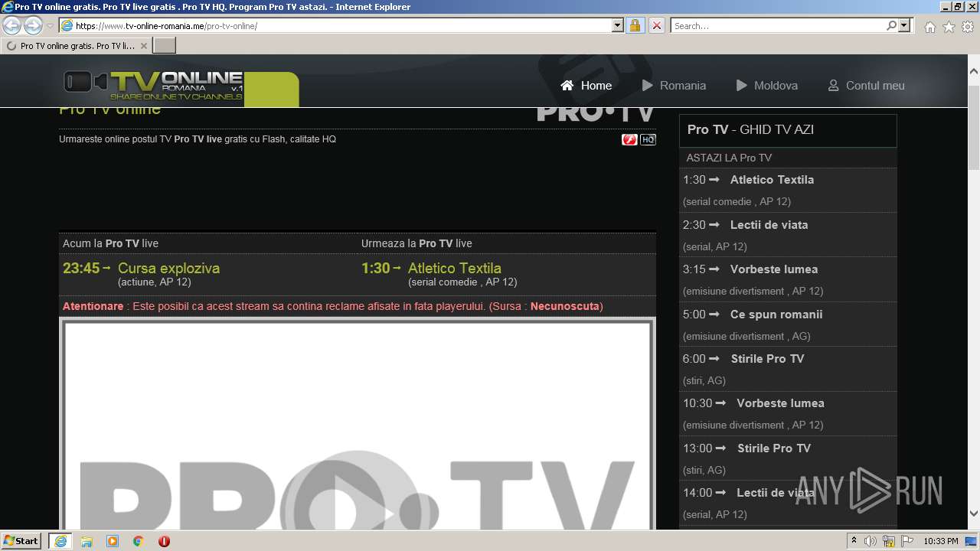
Task: Click the browser Forward arrow button
Action: 33,25
